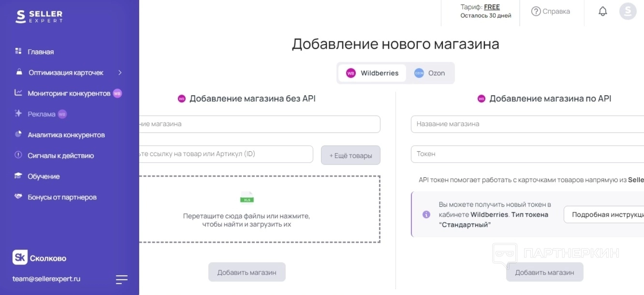The height and width of the screenshot is (295, 644).
Task: Open the user avatar profile menu
Action: pyautogui.click(x=628, y=11)
